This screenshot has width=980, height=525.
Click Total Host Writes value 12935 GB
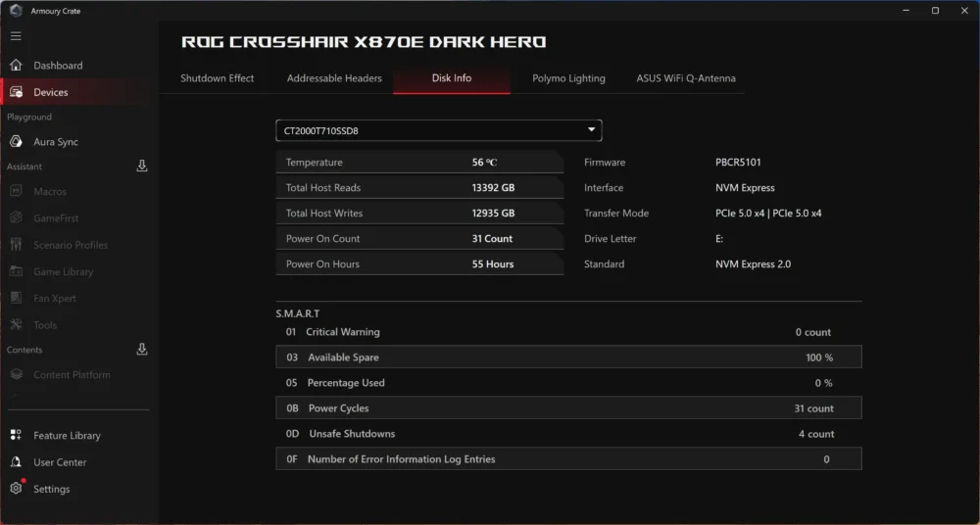coord(493,214)
